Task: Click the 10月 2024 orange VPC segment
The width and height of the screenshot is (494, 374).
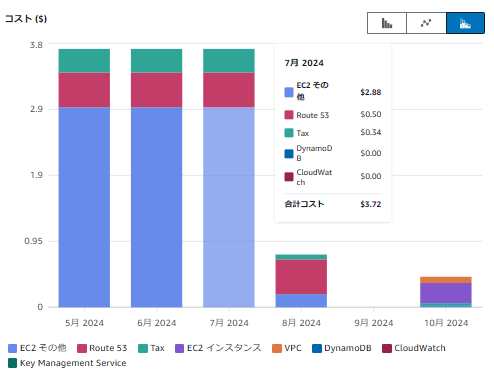Action: (x=446, y=280)
